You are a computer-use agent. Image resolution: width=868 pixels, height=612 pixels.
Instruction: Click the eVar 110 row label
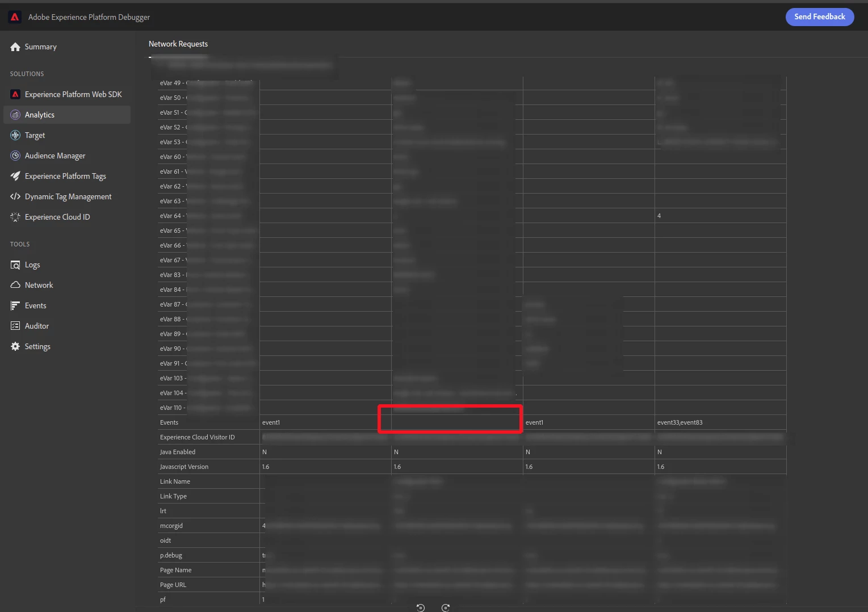[x=173, y=408]
